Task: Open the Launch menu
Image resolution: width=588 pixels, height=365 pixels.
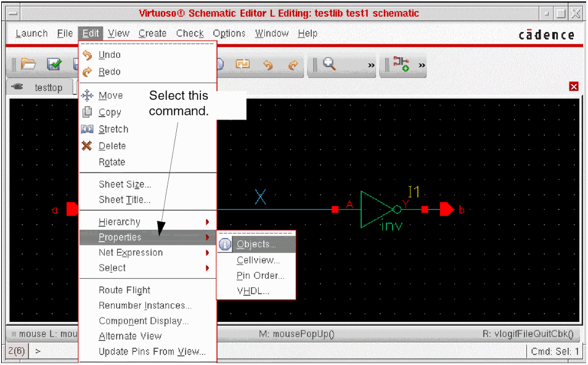Action: (32, 34)
